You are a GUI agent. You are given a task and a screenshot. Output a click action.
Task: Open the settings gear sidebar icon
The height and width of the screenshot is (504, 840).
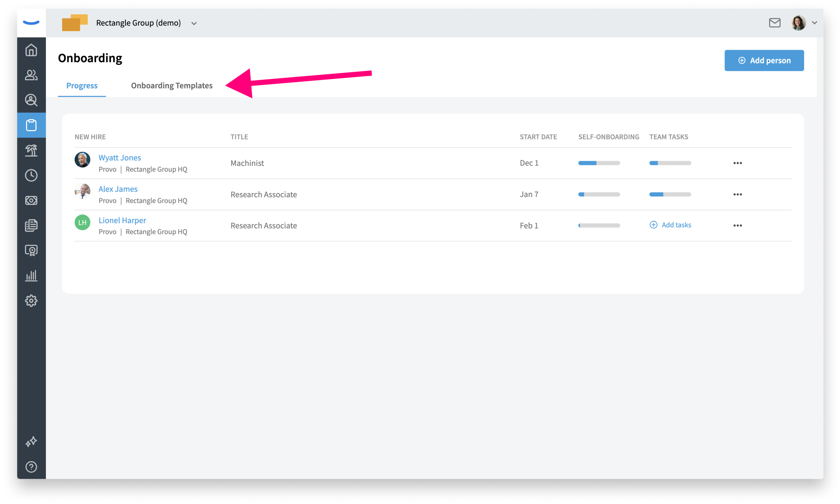coord(31,301)
